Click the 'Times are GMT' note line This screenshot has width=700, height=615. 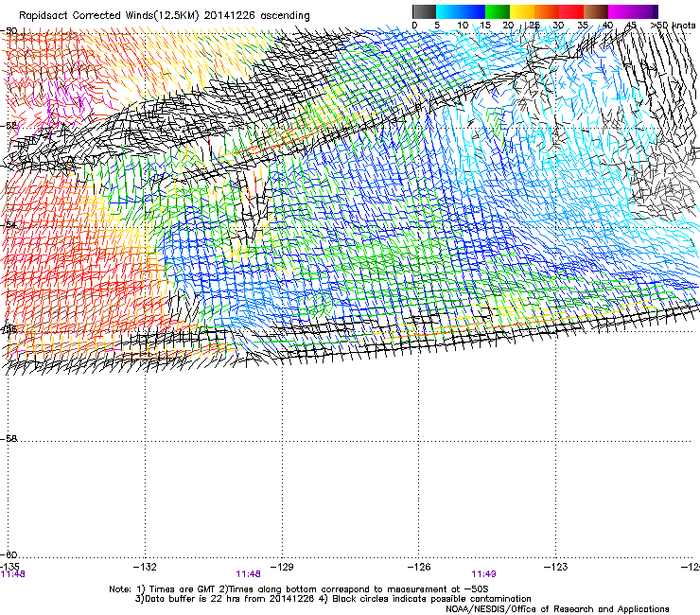pos(299,589)
